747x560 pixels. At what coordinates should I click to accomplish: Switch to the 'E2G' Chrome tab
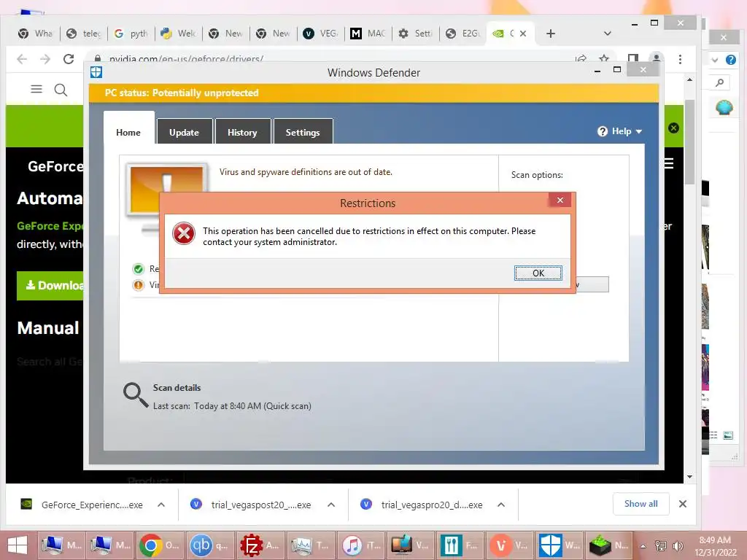(x=462, y=34)
